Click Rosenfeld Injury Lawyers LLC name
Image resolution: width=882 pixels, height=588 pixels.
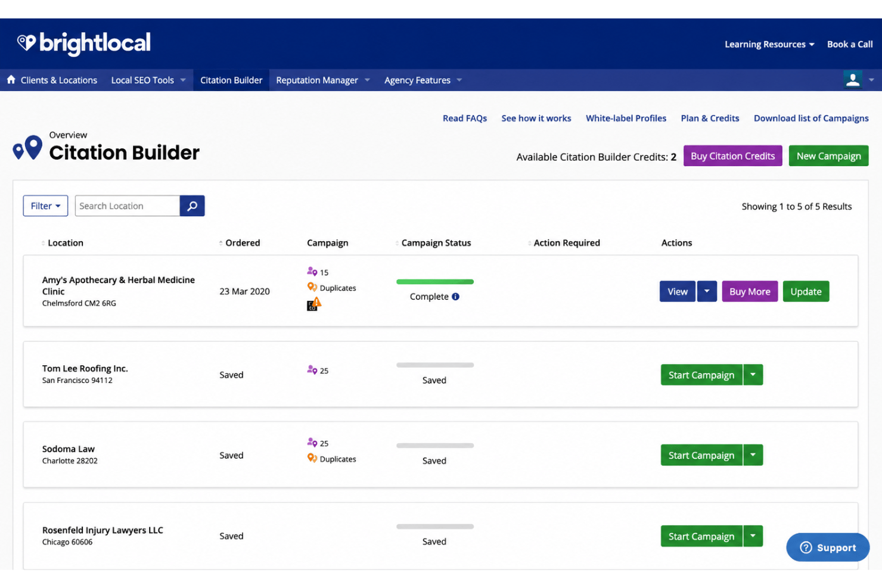tap(103, 530)
